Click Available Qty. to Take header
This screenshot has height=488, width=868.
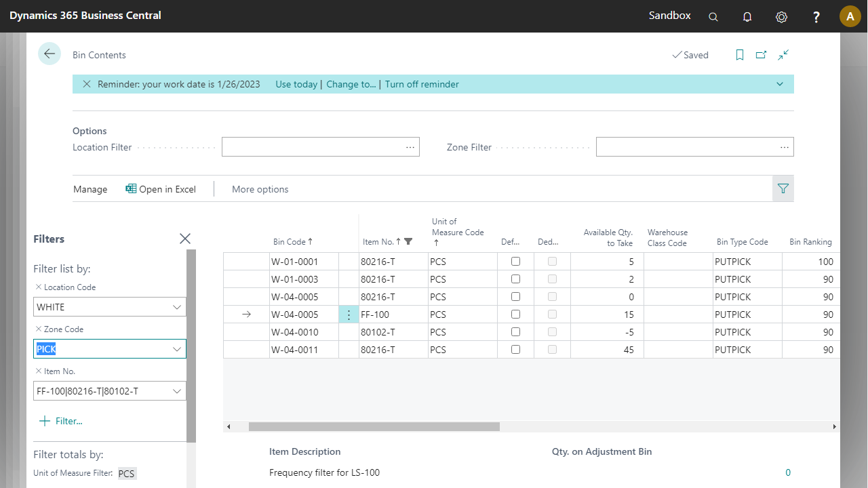tap(608, 238)
